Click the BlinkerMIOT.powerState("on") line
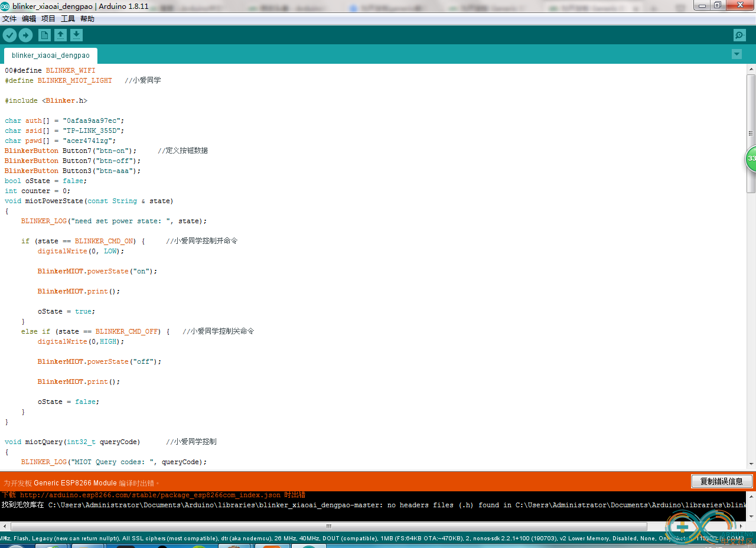 [97, 271]
